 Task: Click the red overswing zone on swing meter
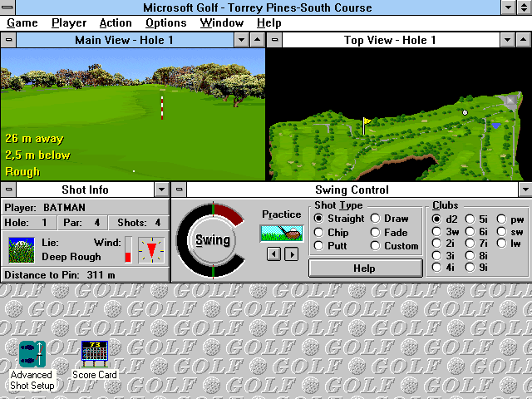coord(227,212)
